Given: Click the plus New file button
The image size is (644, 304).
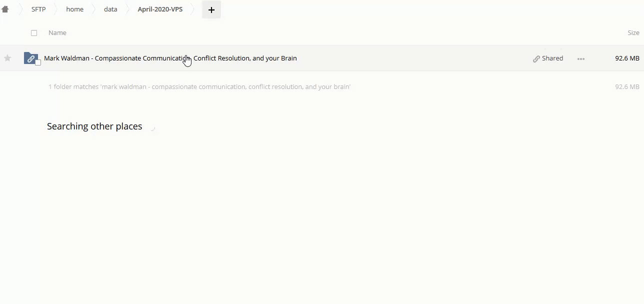Looking at the screenshot, I should [x=211, y=10].
